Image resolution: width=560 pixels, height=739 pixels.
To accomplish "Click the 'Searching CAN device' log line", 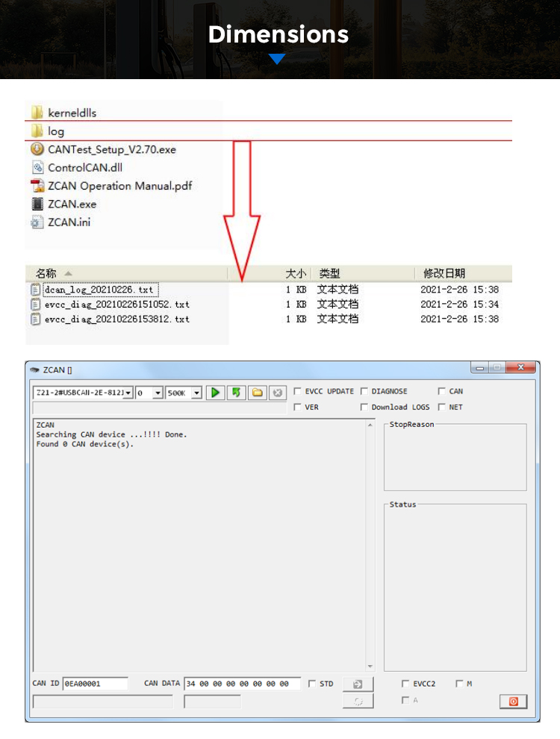I will pos(112,434).
